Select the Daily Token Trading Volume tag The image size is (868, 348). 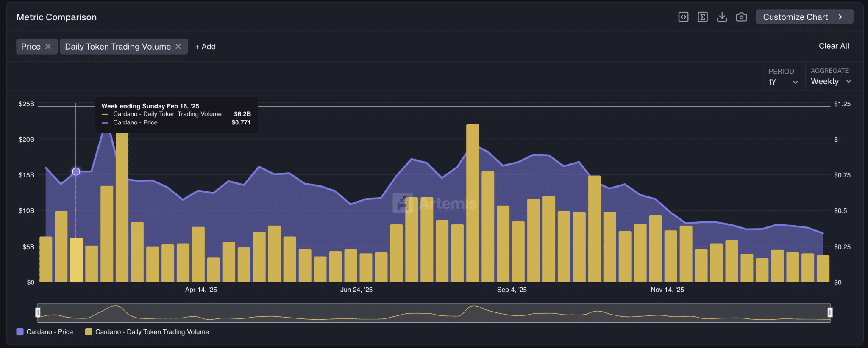(118, 47)
